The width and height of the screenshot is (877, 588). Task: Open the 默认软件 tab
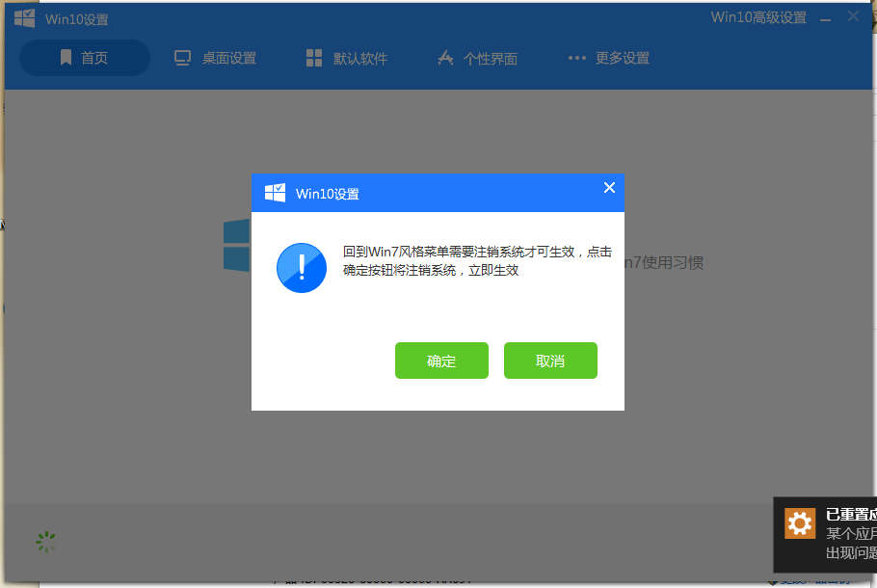(x=347, y=58)
